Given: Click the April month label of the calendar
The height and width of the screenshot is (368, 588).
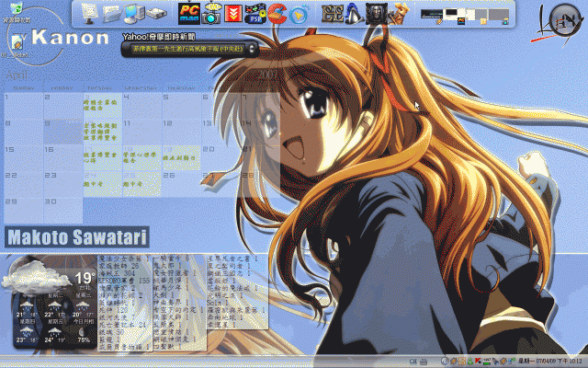Looking at the screenshot, I should [x=17, y=75].
